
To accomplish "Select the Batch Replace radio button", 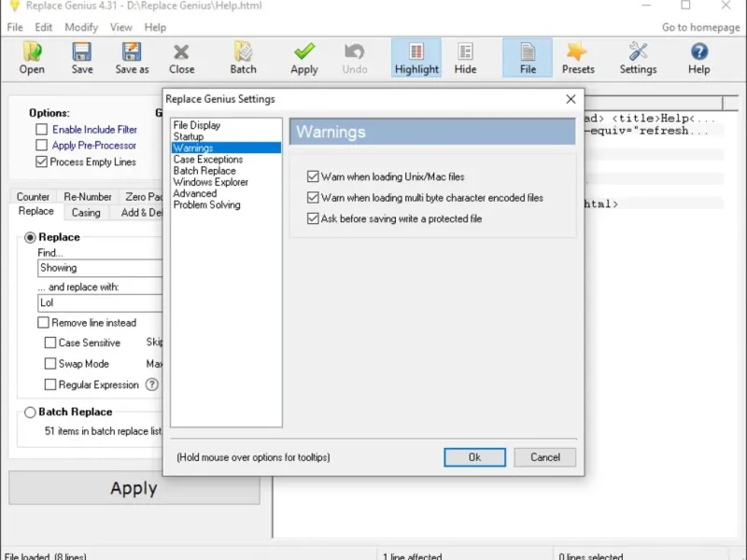I will pos(30,412).
